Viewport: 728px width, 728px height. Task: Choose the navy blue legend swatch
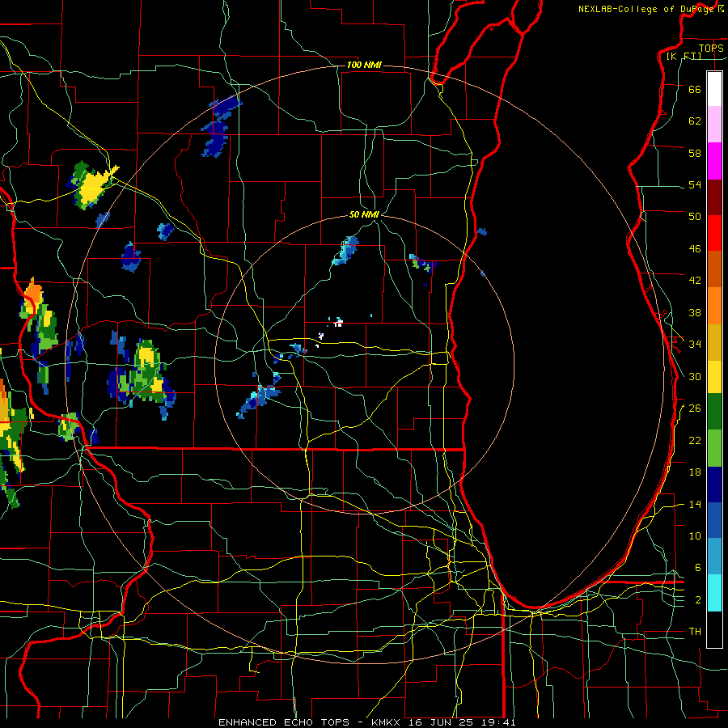click(714, 485)
